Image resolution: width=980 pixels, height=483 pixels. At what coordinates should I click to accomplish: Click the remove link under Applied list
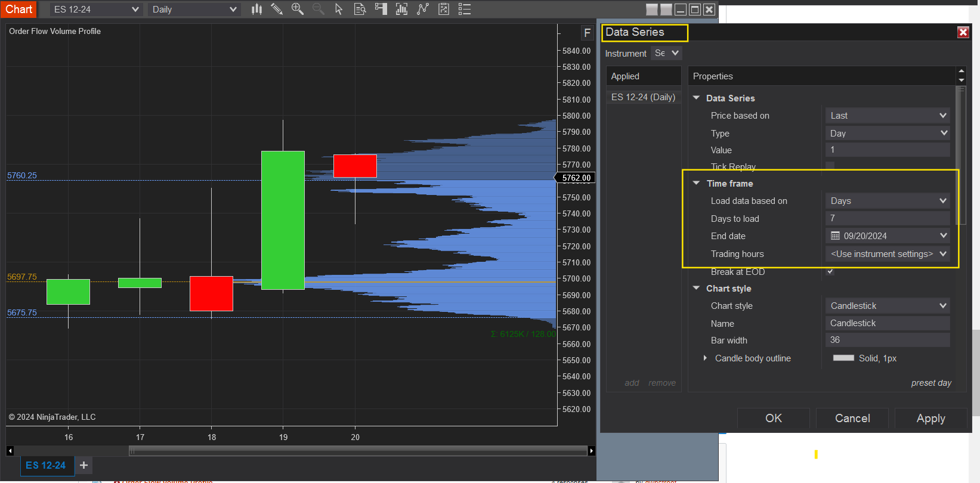662,383
